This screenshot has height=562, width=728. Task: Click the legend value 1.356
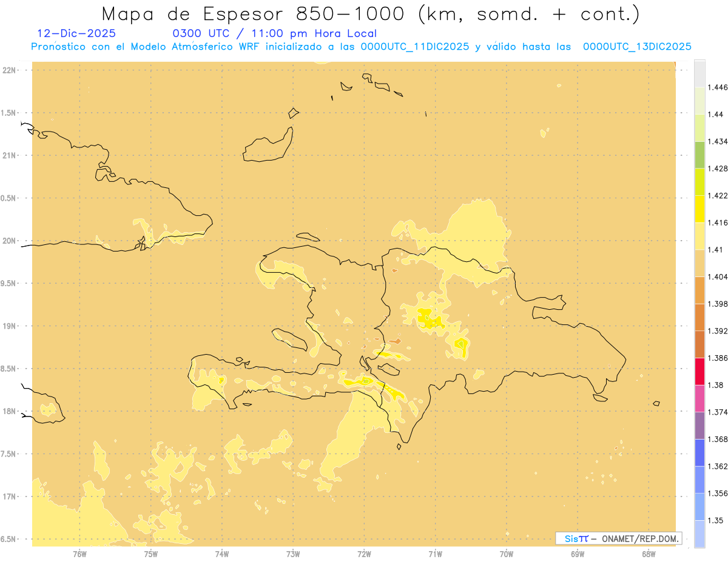[x=718, y=493]
